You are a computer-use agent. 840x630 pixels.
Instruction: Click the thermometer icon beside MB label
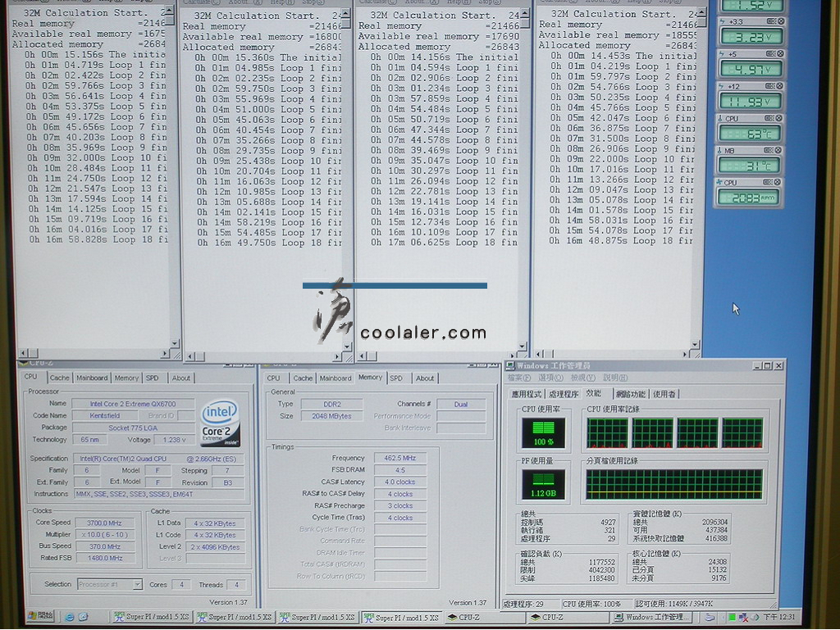(x=719, y=151)
